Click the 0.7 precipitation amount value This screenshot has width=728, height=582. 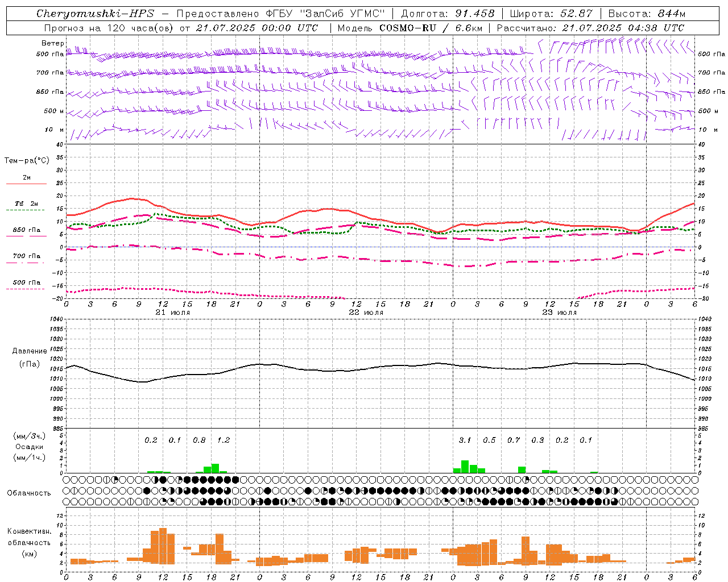click(x=514, y=440)
